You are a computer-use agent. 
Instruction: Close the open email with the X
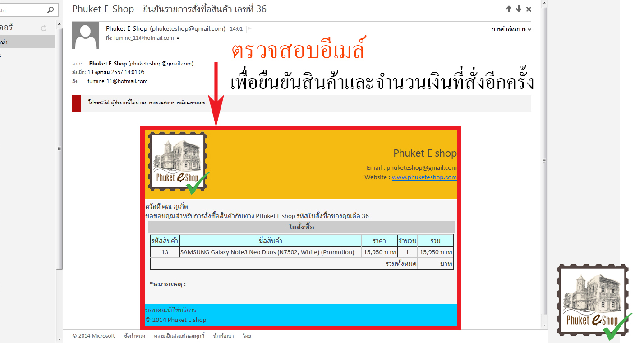(529, 9)
